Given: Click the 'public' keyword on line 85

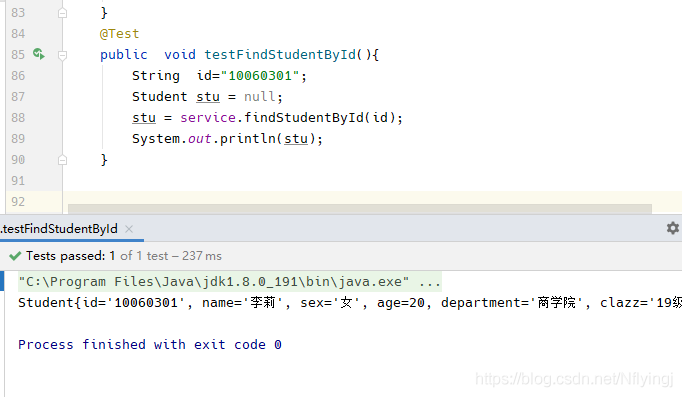Looking at the screenshot, I should coord(124,55).
